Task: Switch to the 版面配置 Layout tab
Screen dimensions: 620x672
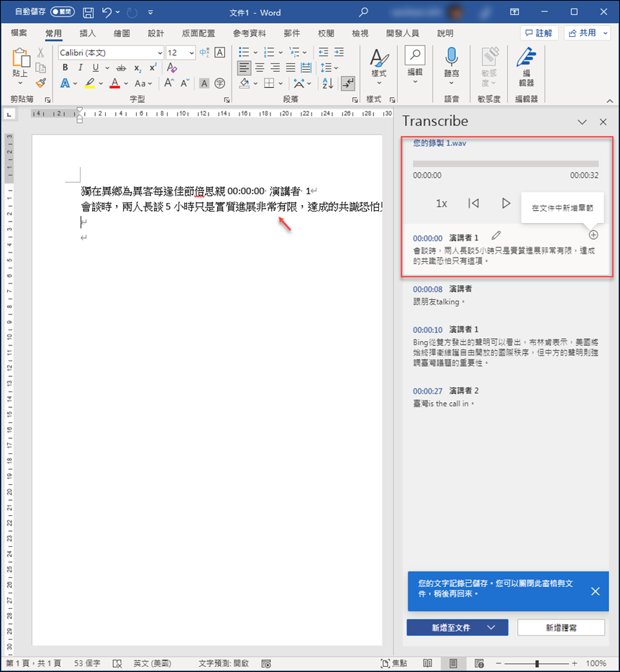Action: click(198, 33)
